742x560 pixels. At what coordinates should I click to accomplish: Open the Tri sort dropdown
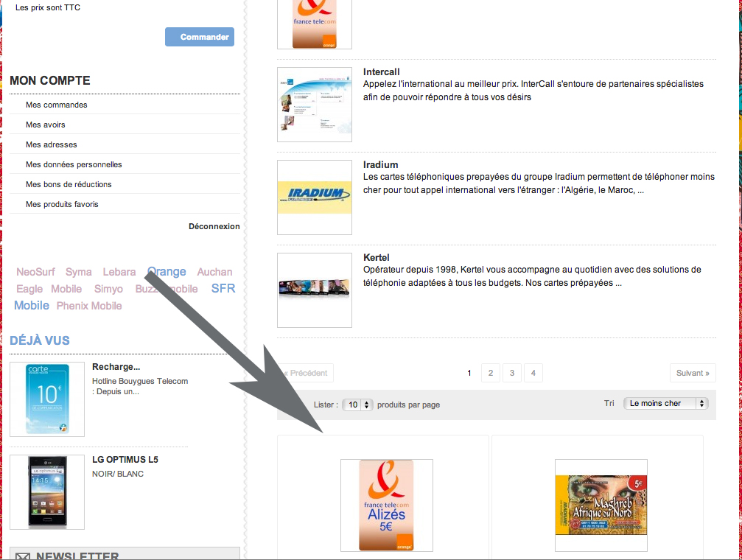666,403
